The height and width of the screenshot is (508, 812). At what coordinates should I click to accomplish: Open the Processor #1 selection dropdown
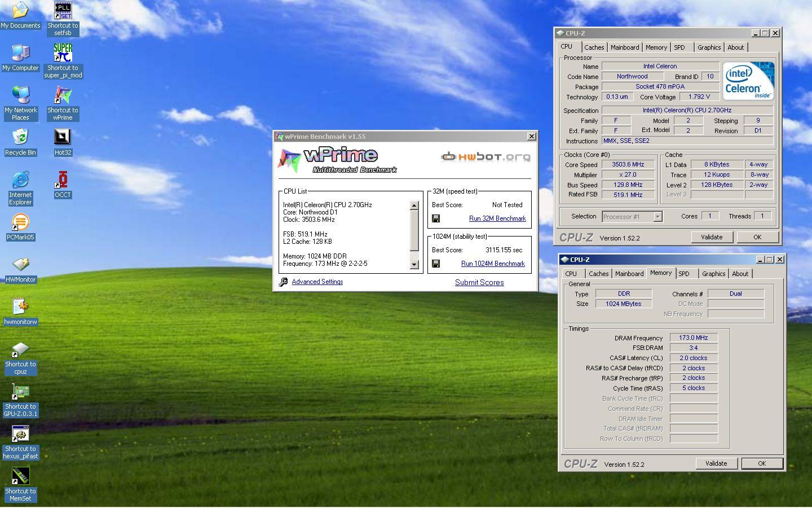tap(657, 217)
